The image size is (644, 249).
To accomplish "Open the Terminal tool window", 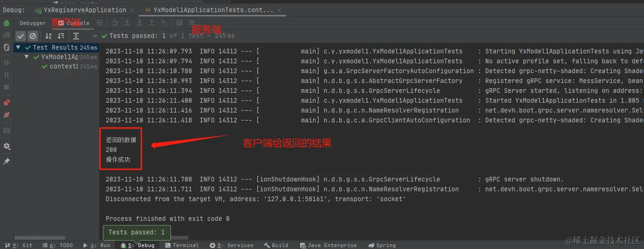I will coord(182,245).
